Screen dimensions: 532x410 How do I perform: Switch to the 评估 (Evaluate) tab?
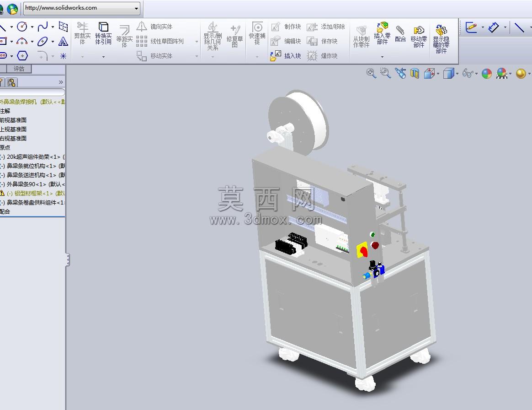[19, 69]
